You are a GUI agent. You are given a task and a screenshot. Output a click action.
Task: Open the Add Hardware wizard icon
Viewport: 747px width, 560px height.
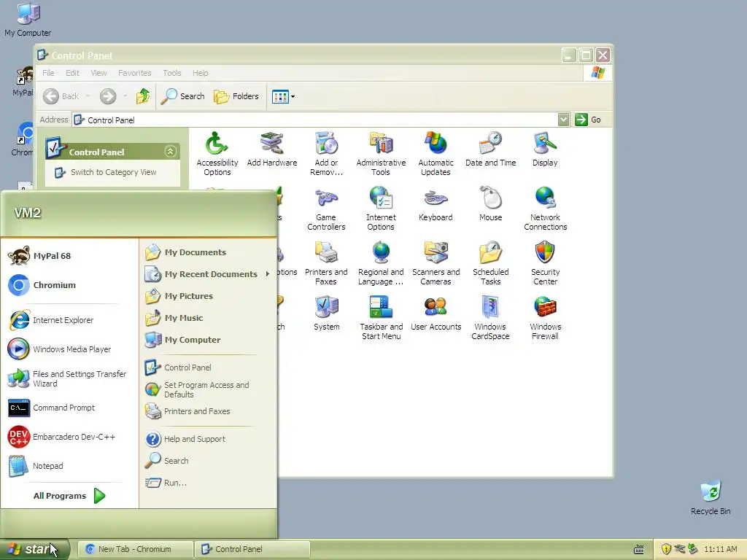[x=272, y=149]
